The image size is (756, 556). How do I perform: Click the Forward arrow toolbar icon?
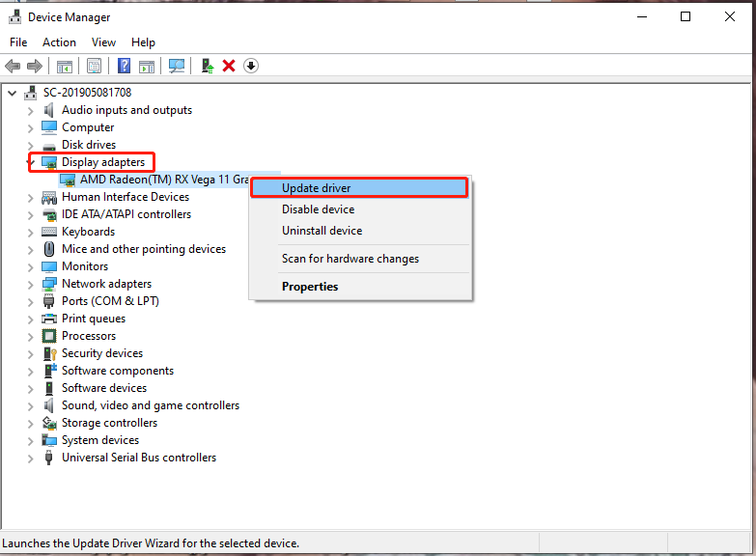coord(35,66)
